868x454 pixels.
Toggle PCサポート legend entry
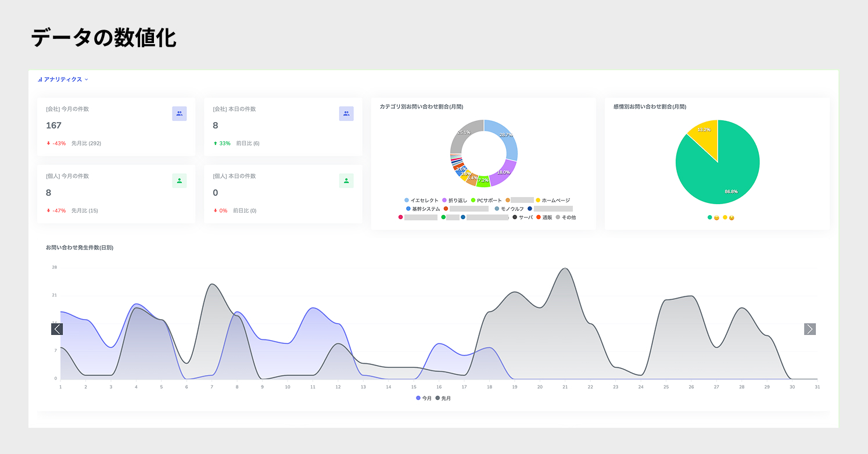coord(486,201)
